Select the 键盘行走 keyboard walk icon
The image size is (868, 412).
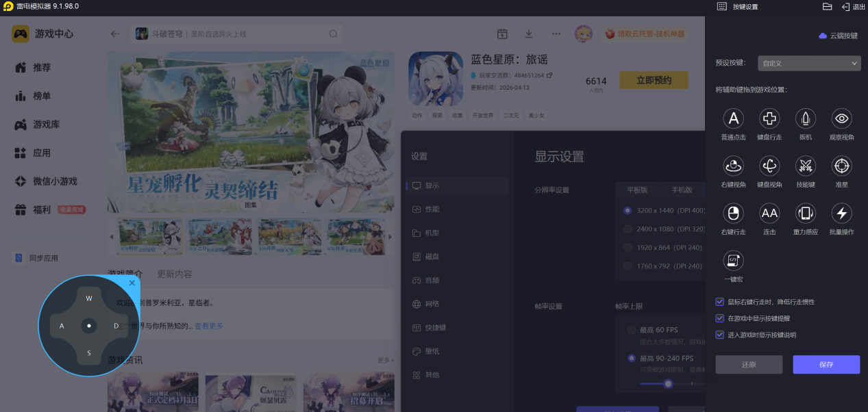tap(769, 118)
